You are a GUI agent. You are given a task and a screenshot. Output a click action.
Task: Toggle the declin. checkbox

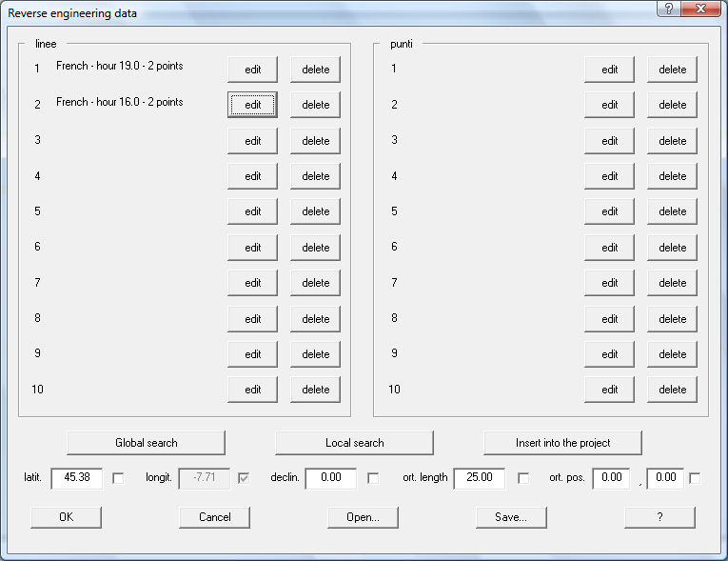(x=372, y=478)
